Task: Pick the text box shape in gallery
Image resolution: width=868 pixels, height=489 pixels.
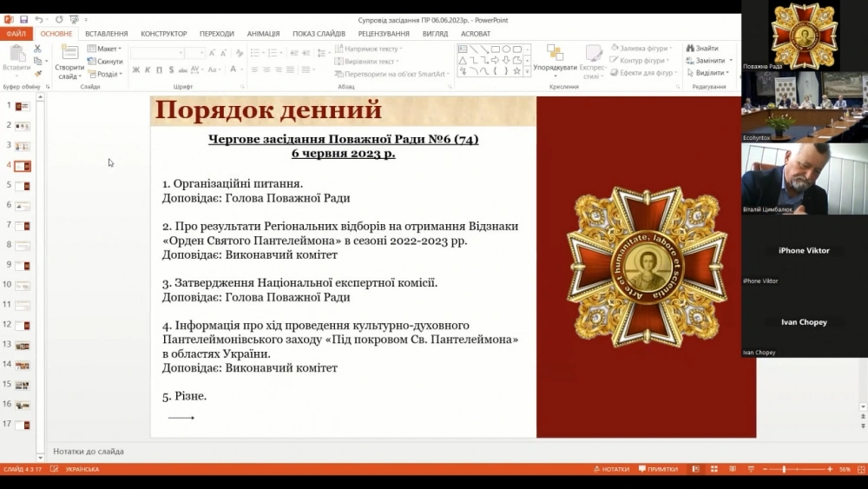Action: click(x=463, y=49)
